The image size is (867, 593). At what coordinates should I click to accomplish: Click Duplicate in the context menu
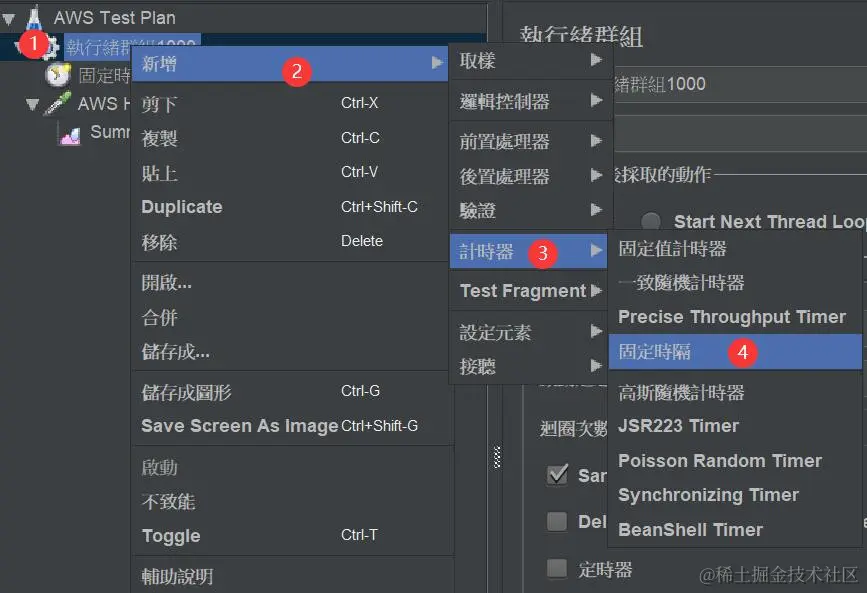182,206
